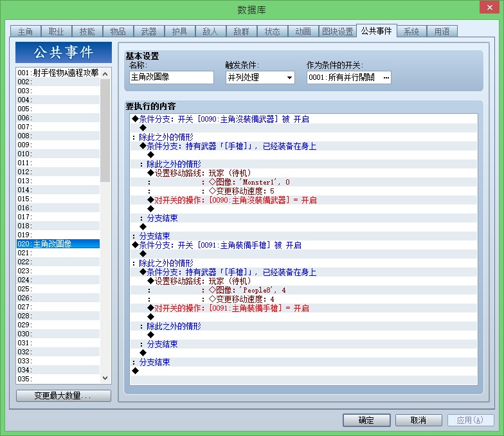The image size is (504, 436).
Task: Open the 技能 tab
Action: point(87,32)
